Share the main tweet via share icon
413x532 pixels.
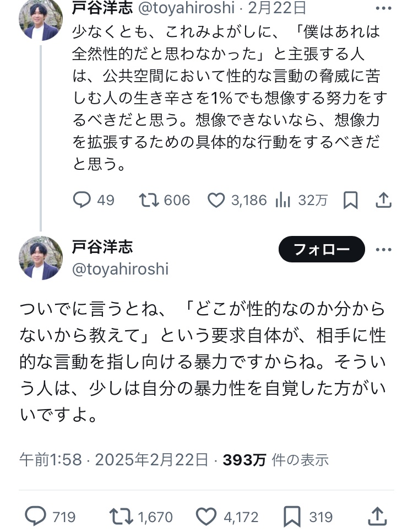[377, 517]
